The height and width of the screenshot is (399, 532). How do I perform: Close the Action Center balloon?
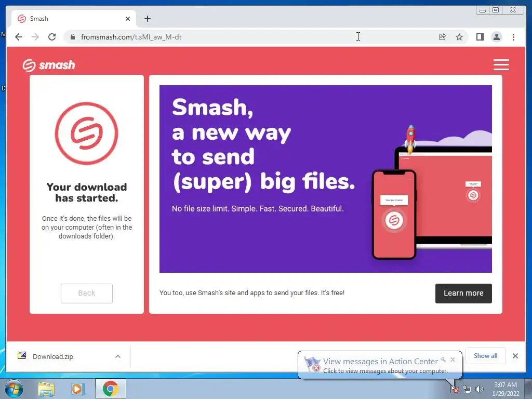453,360
